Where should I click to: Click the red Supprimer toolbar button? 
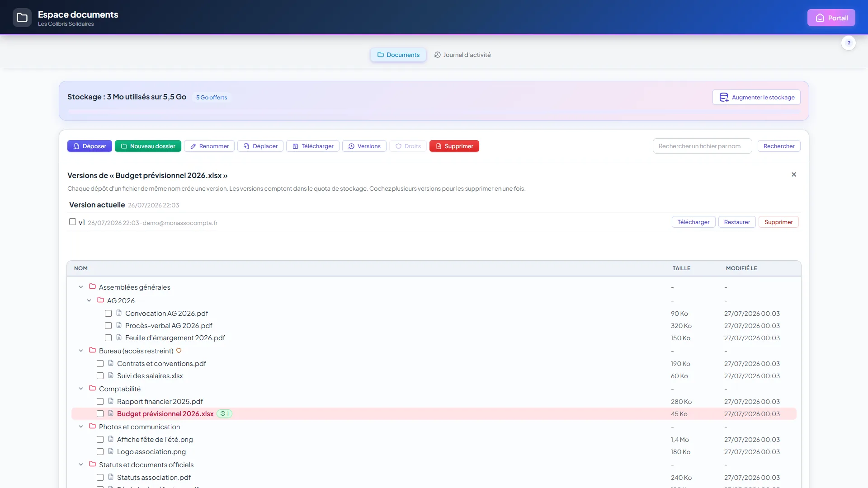(x=454, y=146)
